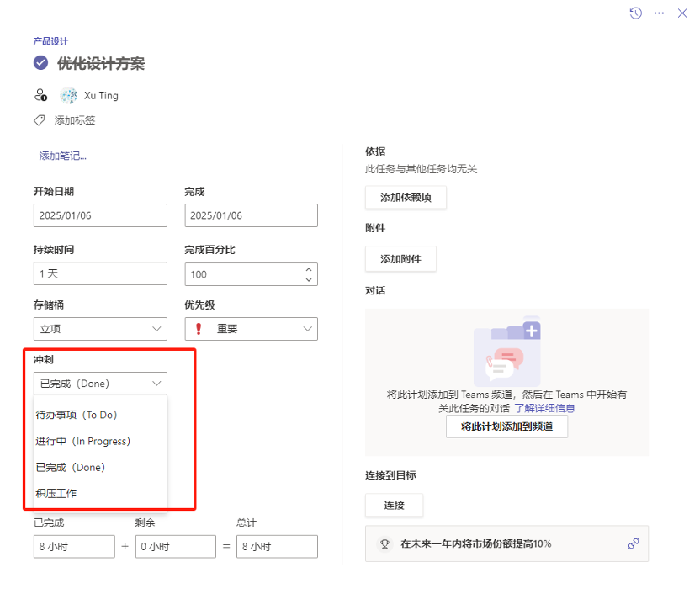Open the task history clock icon

(x=636, y=13)
